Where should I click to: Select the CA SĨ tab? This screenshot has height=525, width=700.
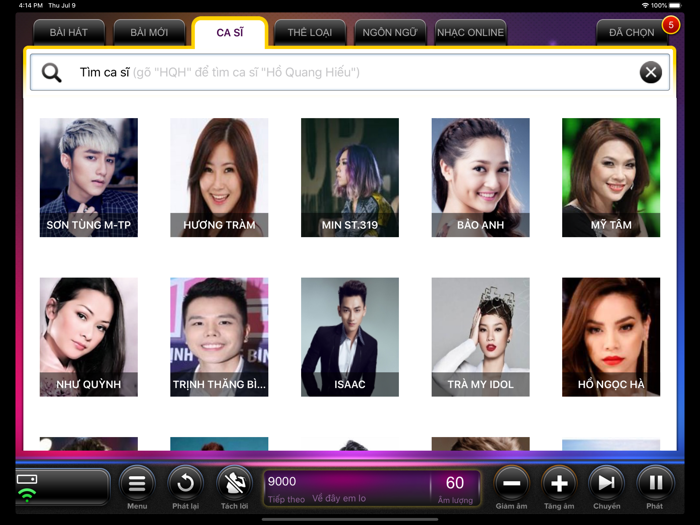coord(230,33)
